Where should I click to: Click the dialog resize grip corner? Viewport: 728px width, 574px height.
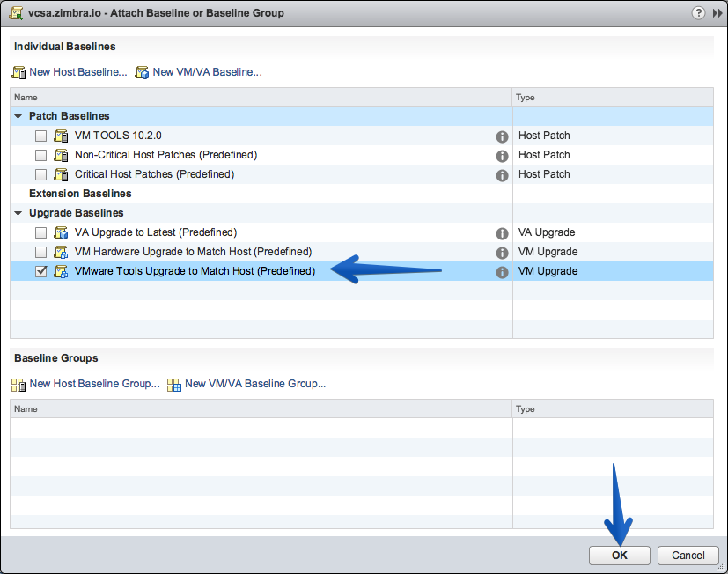(721, 567)
